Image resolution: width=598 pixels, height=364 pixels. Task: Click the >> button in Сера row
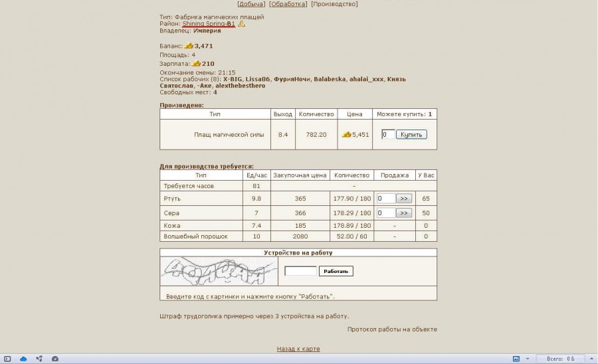[x=404, y=213]
